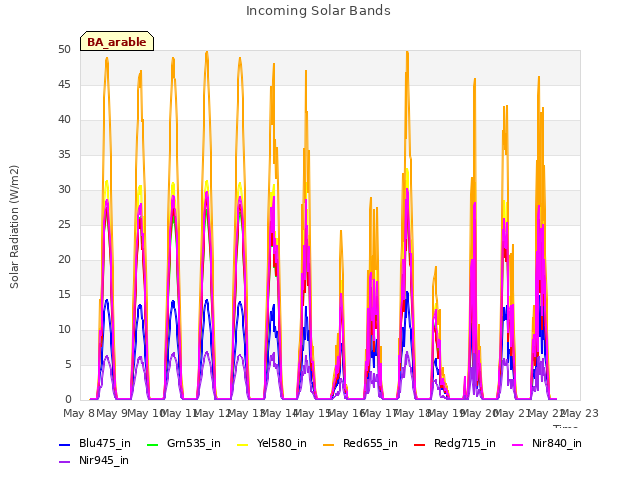Toggle the Nir945_in legend entry
The width and height of the screenshot is (640, 480).
tap(94, 460)
